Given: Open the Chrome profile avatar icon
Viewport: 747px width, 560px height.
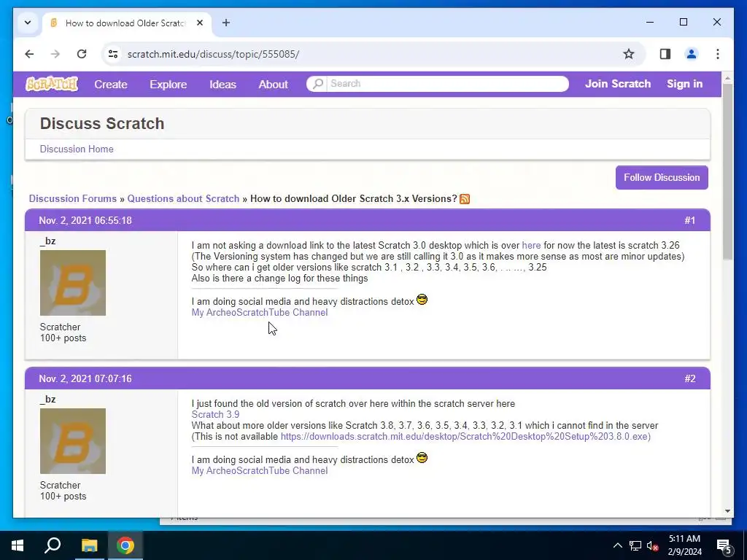Looking at the screenshot, I should 692,54.
